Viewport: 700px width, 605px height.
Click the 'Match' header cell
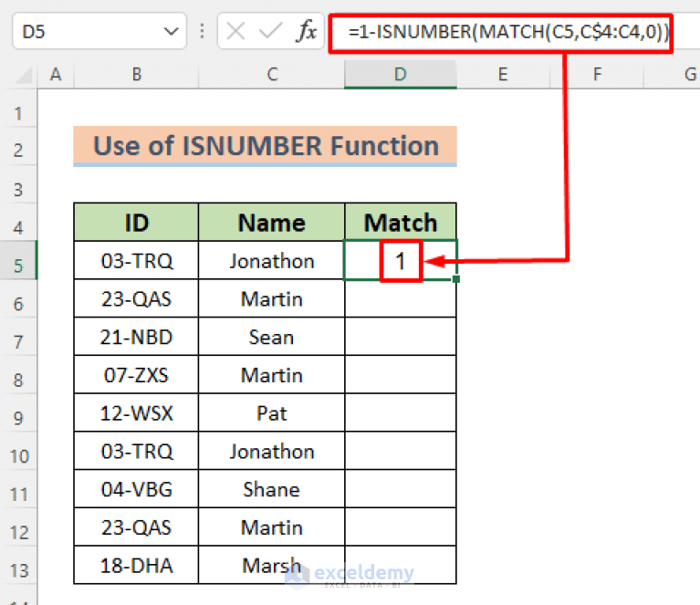point(401,223)
